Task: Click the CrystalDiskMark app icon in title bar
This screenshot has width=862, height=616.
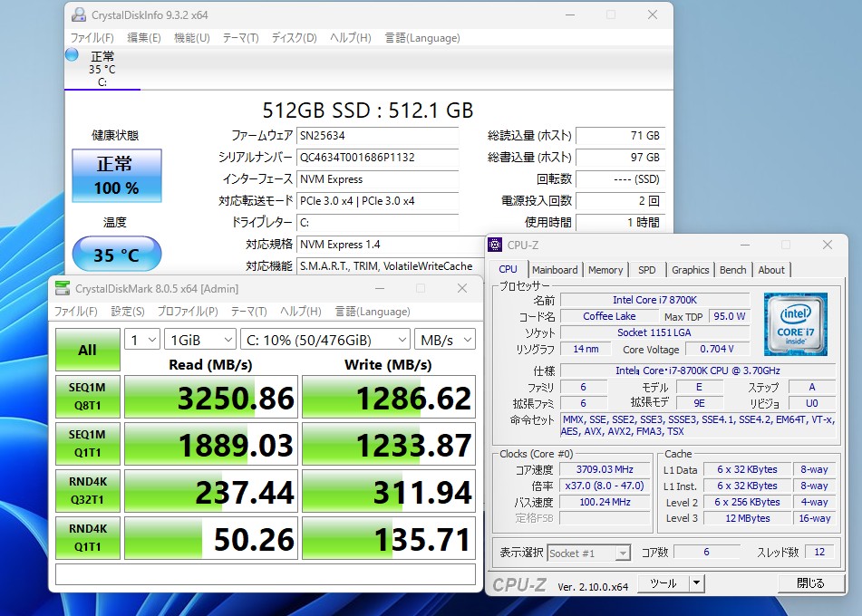Action: (x=63, y=288)
